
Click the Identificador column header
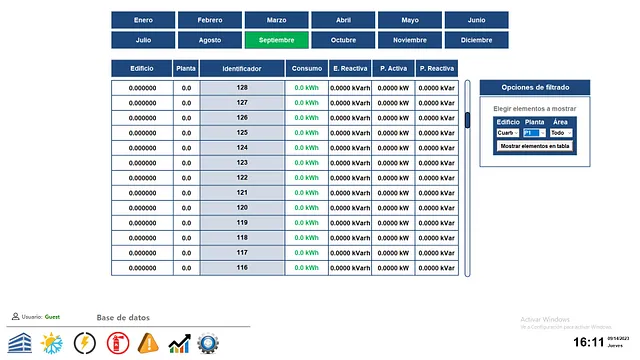pos(242,69)
